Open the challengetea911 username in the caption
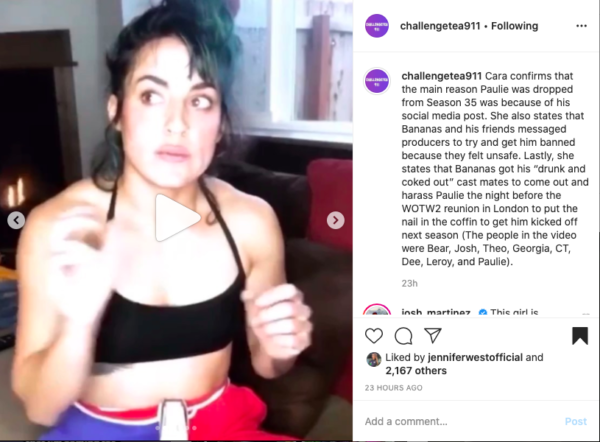This screenshot has height=442, width=600. pos(441,76)
